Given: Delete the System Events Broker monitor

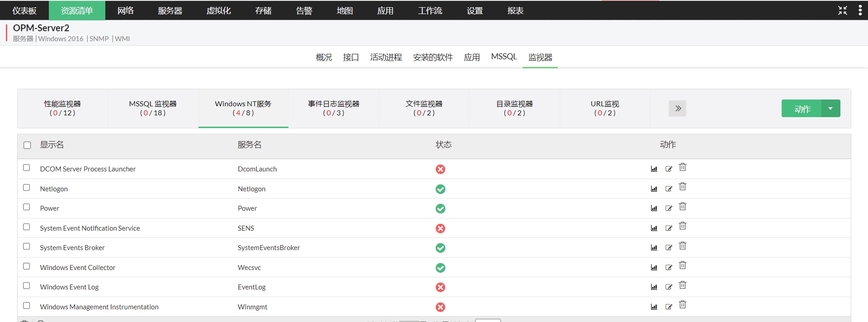Looking at the screenshot, I should [x=683, y=246].
